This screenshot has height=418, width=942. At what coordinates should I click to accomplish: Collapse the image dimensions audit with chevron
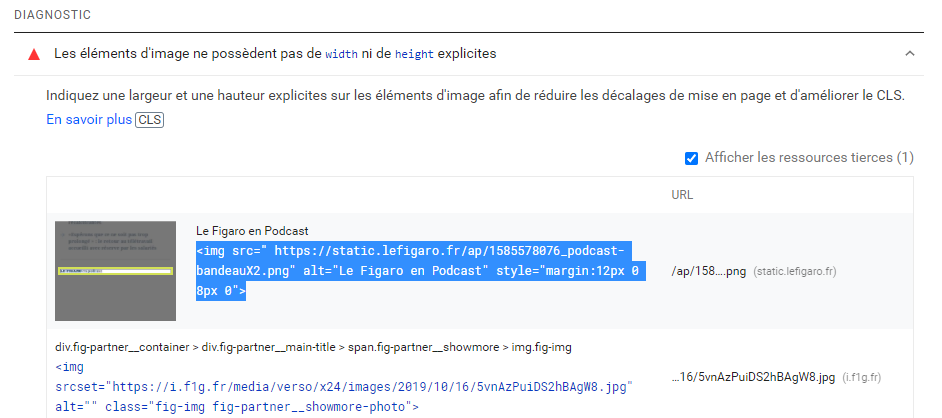click(909, 53)
